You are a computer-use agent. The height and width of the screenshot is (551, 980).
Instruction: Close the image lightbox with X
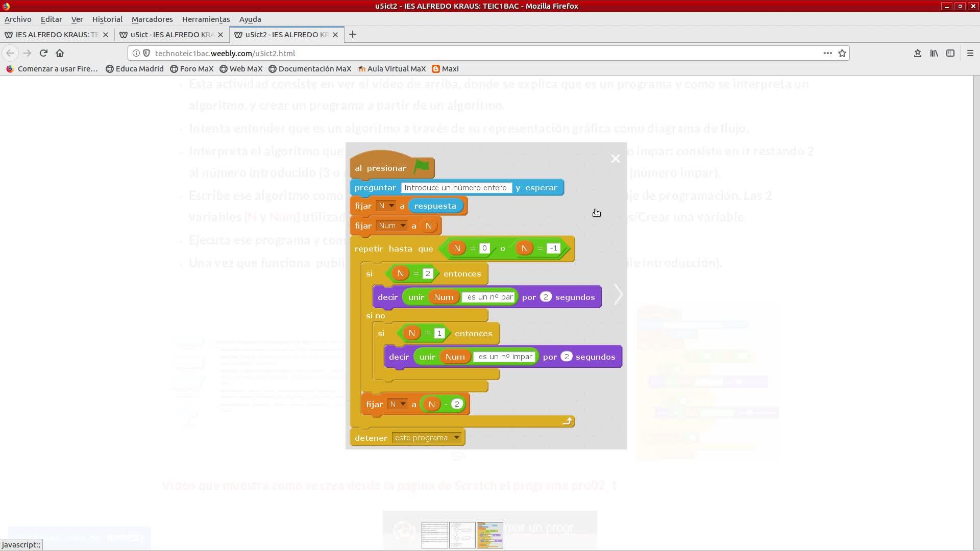(615, 159)
